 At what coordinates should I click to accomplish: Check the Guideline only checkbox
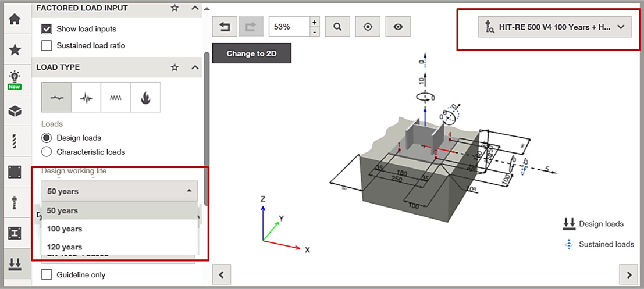point(47,274)
